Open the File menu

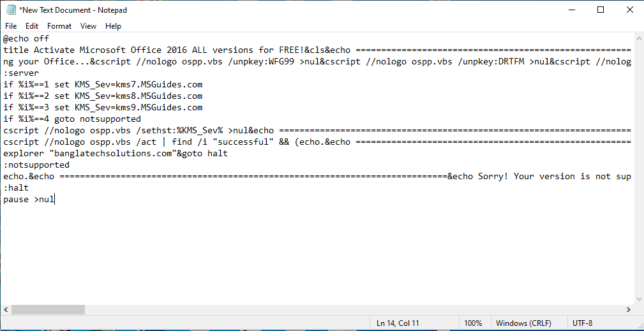pos(11,26)
